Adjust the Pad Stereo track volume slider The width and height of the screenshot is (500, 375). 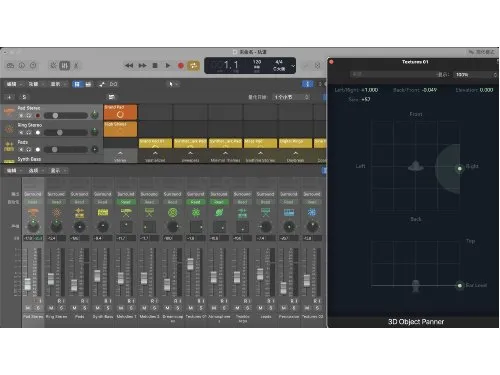tap(66, 116)
